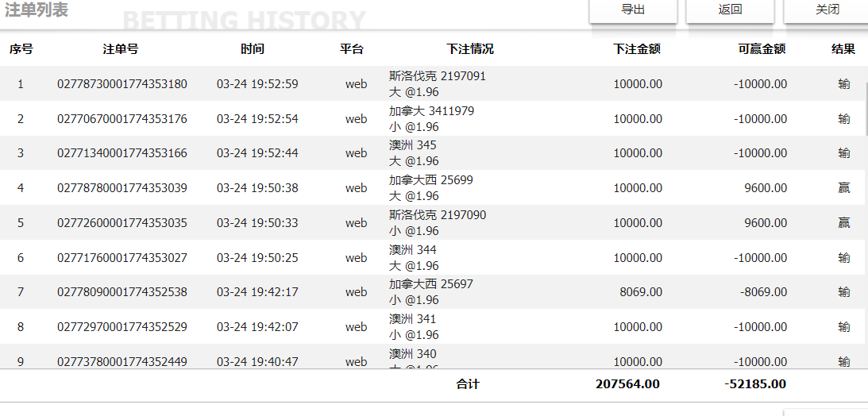868x416 pixels.
Task: Click the 可赢金额 column header
Action: point(762,49)
